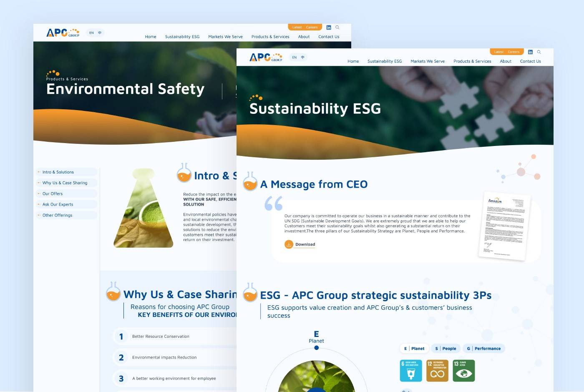Open About menu on Sustainability ESG page
Image resolution: width=584 pixels, height=392 pixels.
(x=505, y=61)
